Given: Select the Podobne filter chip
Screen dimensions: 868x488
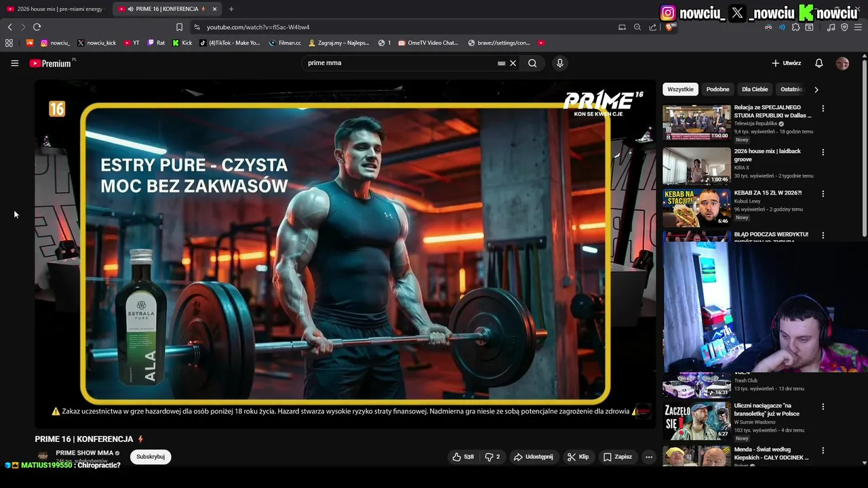Looking at the screenshot, I should [717, 89].
